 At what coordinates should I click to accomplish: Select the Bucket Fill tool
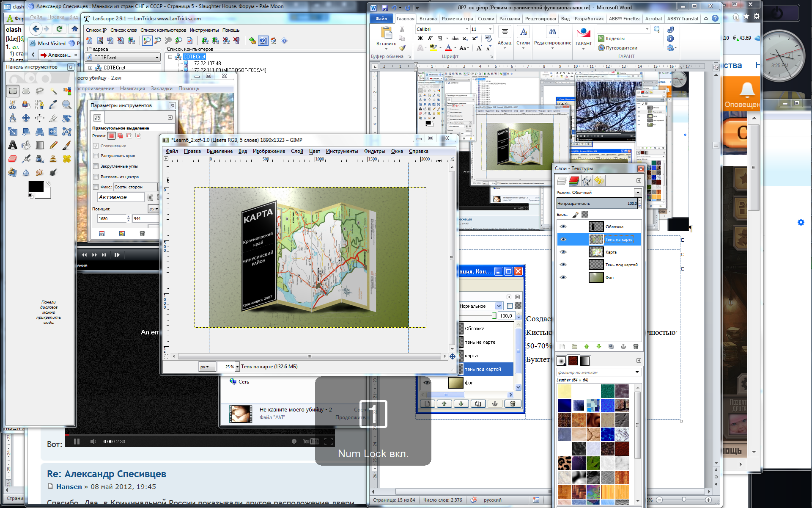[26, 145]
